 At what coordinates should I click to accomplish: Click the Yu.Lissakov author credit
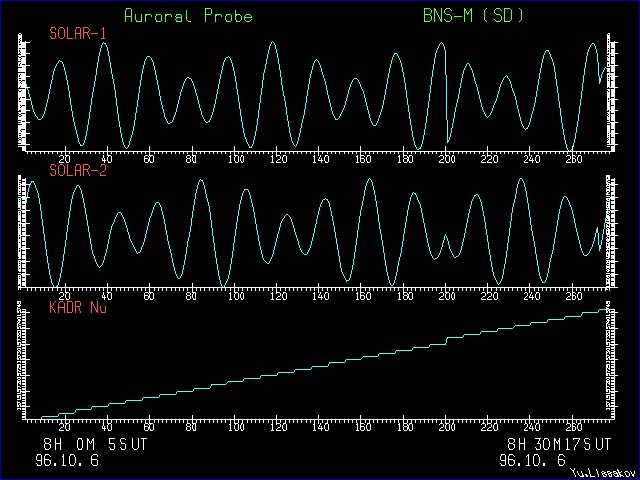(598, 472)
